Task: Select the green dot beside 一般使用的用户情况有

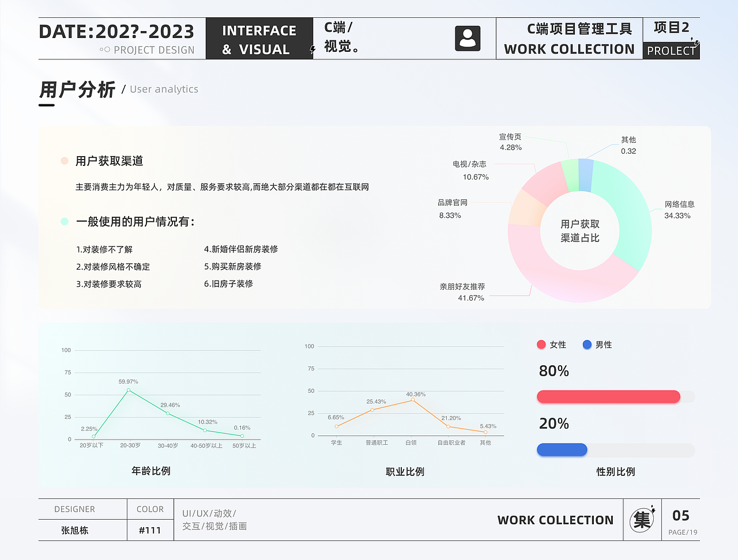Action: click(65, 221)
